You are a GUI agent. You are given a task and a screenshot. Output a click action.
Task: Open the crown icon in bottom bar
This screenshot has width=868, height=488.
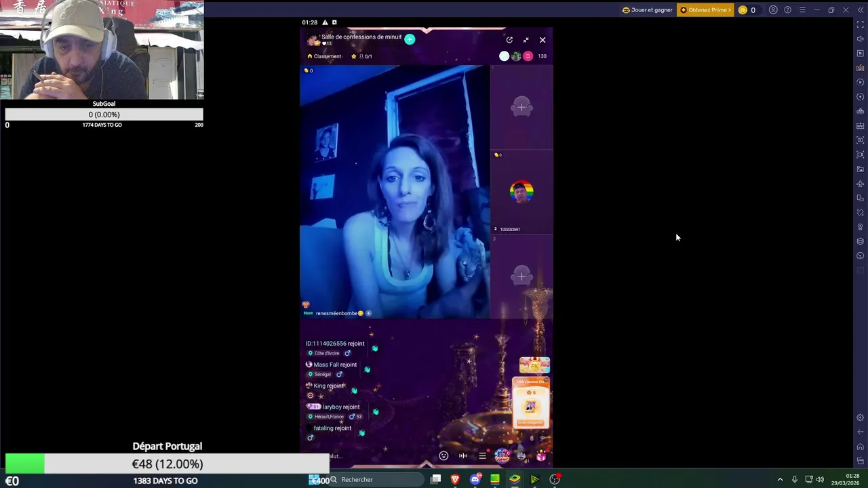point(521,455)
